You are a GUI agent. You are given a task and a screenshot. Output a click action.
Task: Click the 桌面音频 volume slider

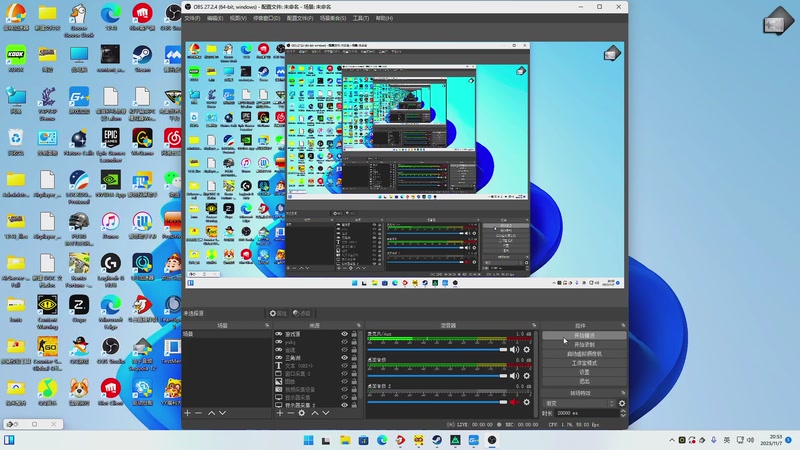pos(437,376)
